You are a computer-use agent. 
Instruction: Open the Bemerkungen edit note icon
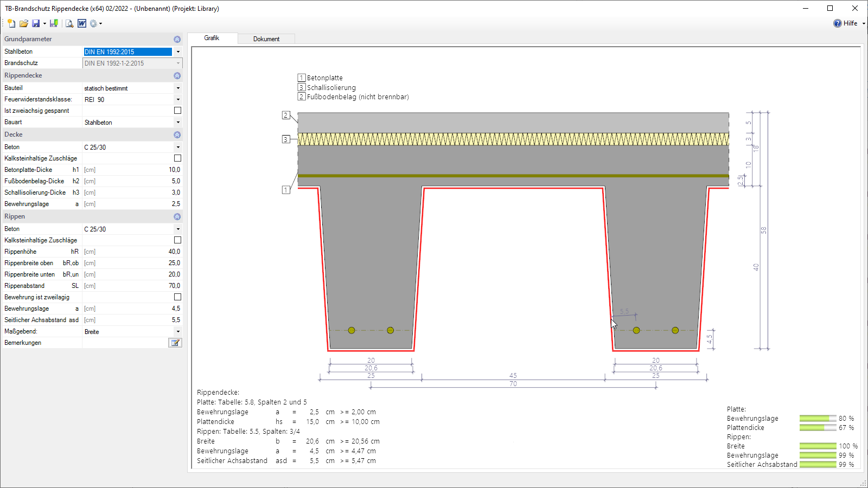click(175, 343)
